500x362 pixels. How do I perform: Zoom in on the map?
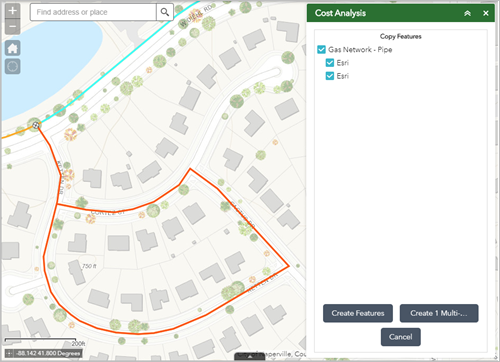(x=13, y=11)
